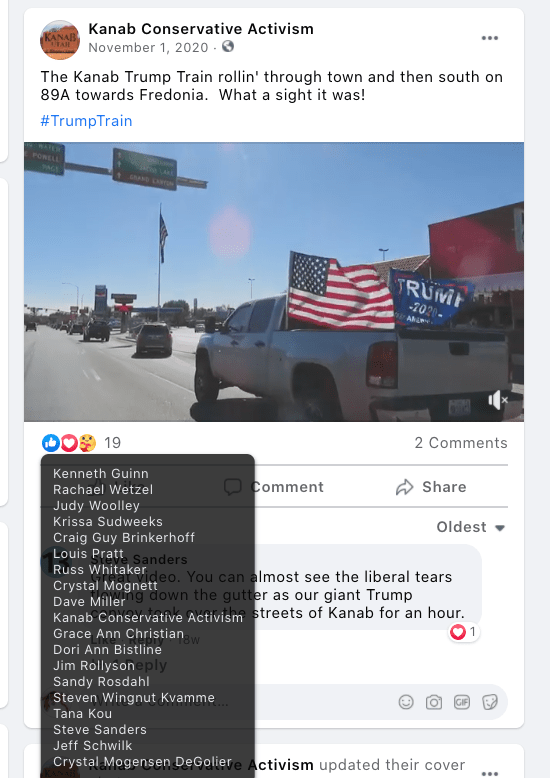Click the heart reaction count on comment

(x=464, y=632)
